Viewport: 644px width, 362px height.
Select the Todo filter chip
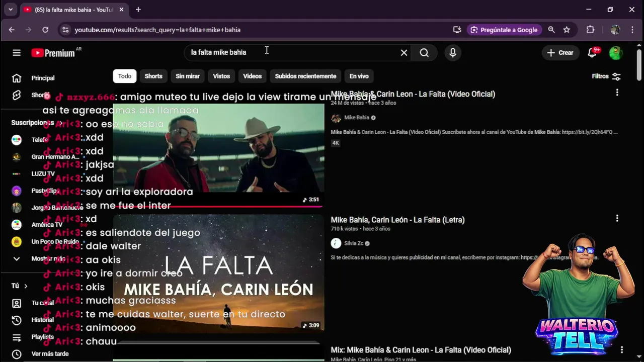point(125,76)
